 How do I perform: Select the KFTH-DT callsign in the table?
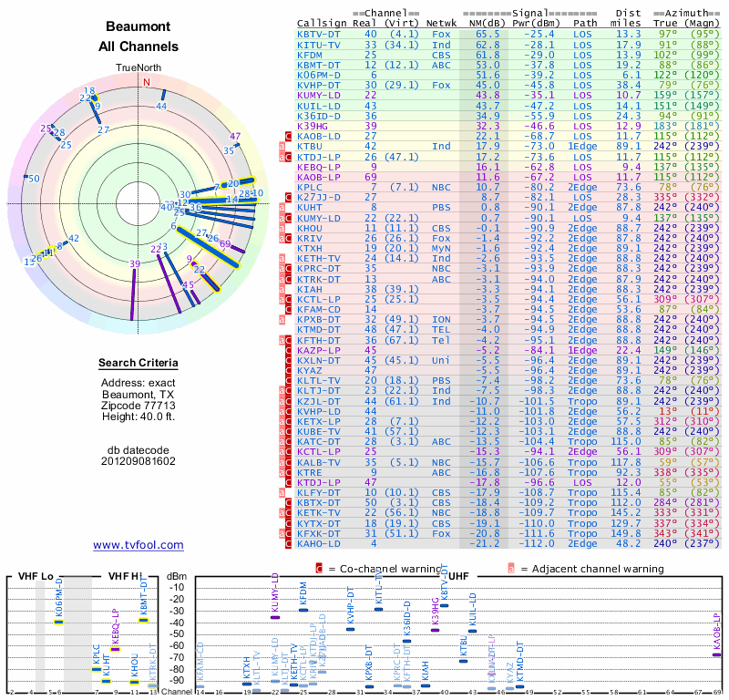(319, 340)
